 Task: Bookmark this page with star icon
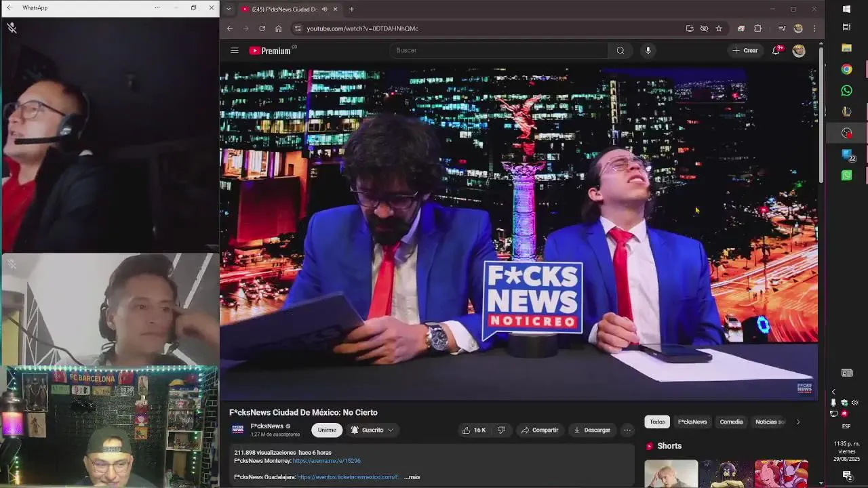pyautogui.click(x=719, y=28)
